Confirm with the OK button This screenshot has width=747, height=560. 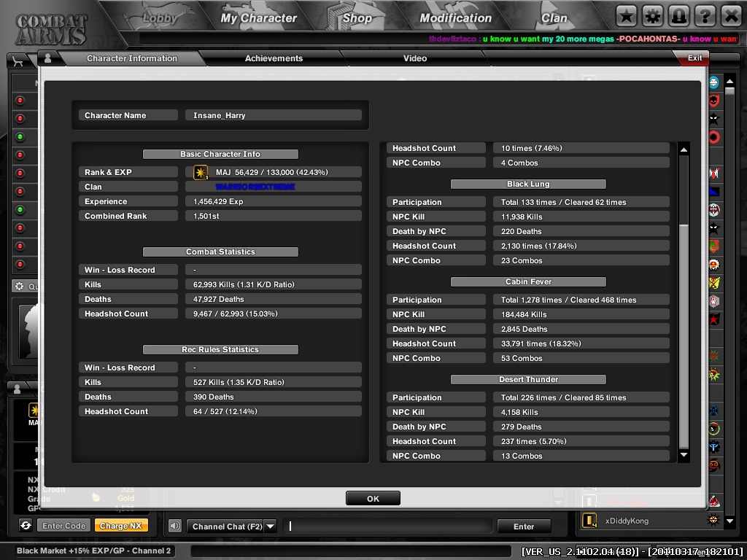pyautogui.click(x=373, y=499)
